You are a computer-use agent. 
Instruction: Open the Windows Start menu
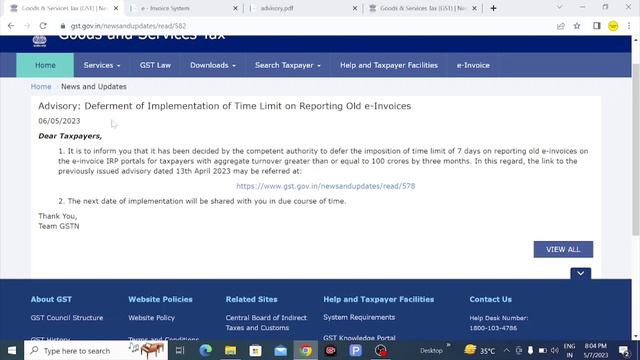click(11, 350)
